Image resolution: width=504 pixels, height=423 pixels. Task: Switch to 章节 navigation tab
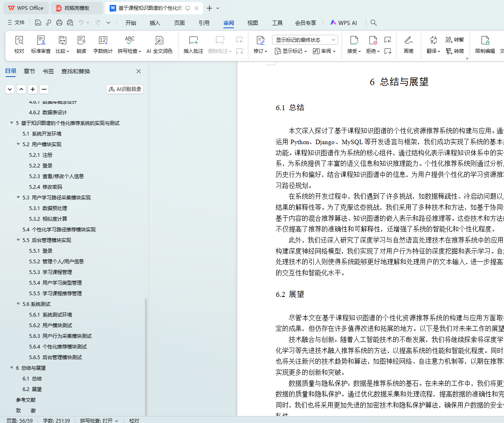29,71
